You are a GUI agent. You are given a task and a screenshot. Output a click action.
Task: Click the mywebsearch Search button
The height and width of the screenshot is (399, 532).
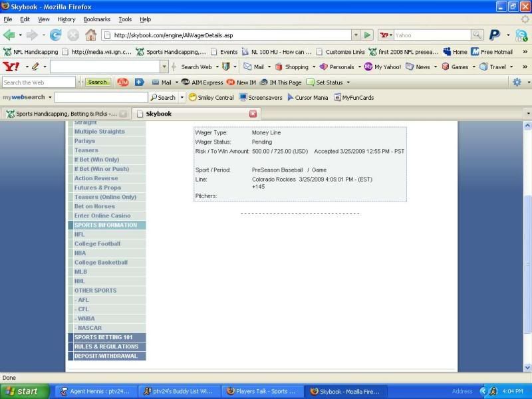(x=163, y=97)
